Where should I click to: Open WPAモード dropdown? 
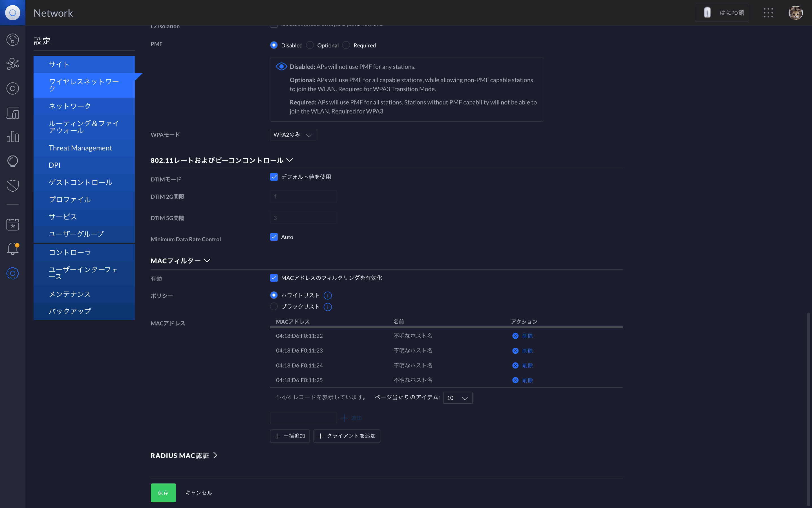(x=293, y=134)
